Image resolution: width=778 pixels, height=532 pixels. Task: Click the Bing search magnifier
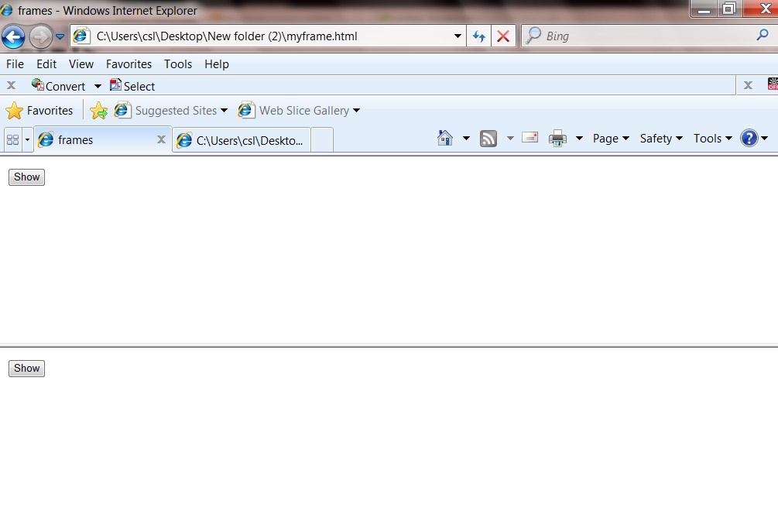762,36
